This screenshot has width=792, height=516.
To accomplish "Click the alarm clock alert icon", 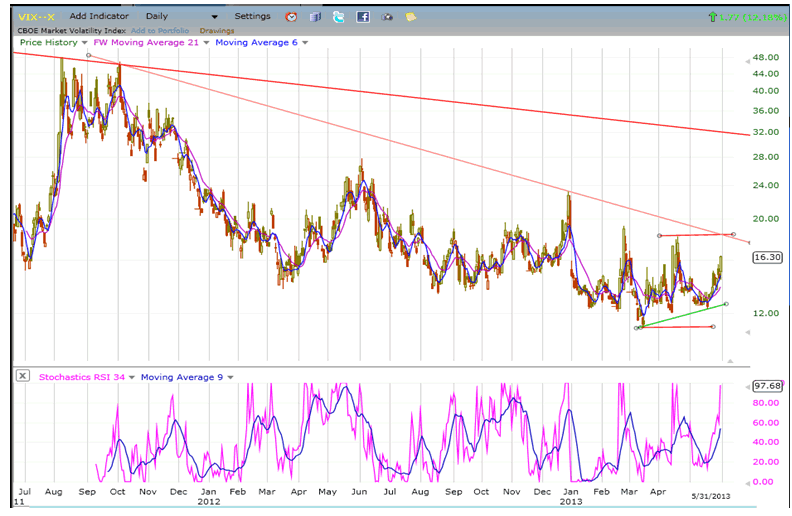I will tap(291, 17).
